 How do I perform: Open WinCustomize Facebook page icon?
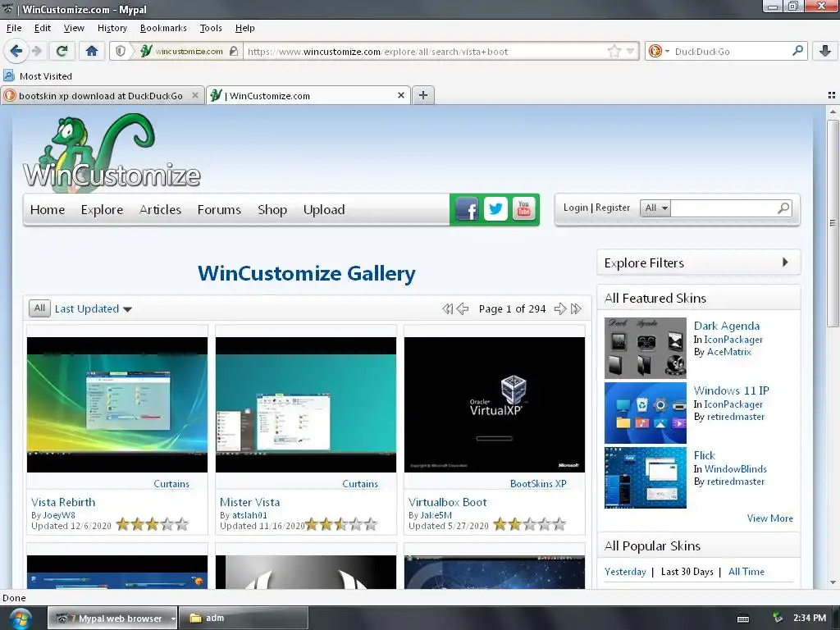pos(467,209)
